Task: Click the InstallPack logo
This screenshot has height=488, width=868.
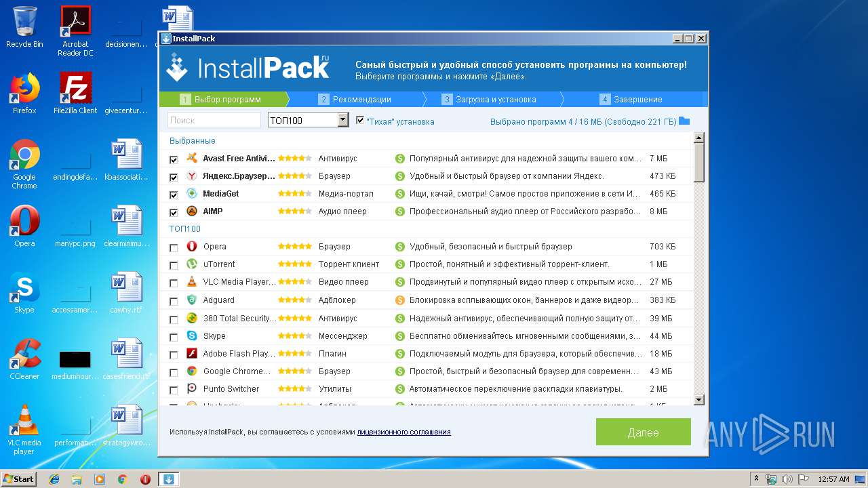Action: [x=248, y=68]
